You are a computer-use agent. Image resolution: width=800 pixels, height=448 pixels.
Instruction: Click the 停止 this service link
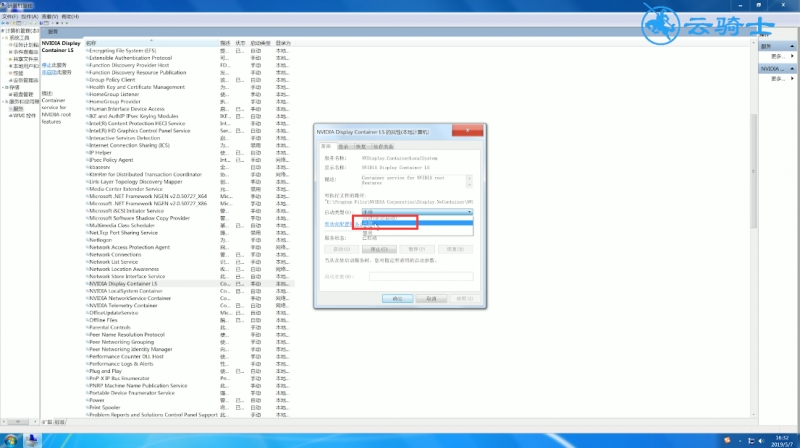(x=46, y=65)
